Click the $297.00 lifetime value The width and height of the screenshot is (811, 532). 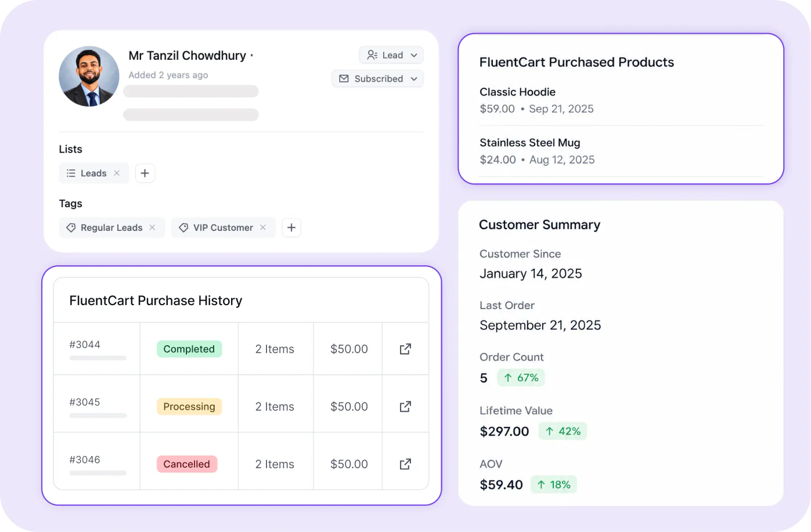point(504,432)
